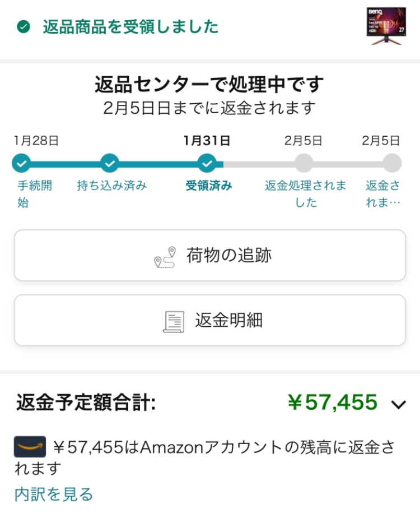The width and height of the screenshot is (420, 527).
Task: Click the 返品商品を受領しました header text
Action: pos(130,27)
